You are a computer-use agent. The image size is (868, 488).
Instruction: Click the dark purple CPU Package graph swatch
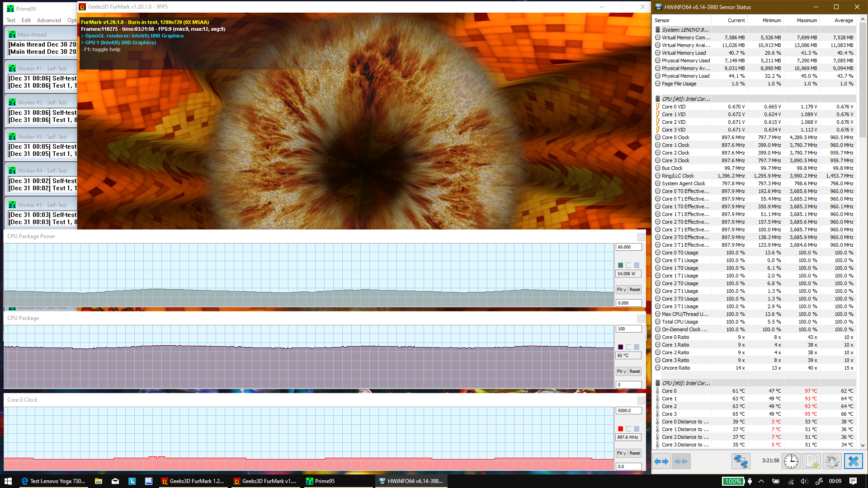pos(621,347)
